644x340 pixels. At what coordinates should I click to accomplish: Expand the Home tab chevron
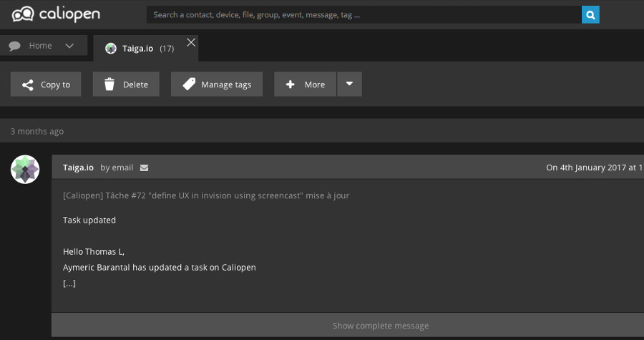69,46
